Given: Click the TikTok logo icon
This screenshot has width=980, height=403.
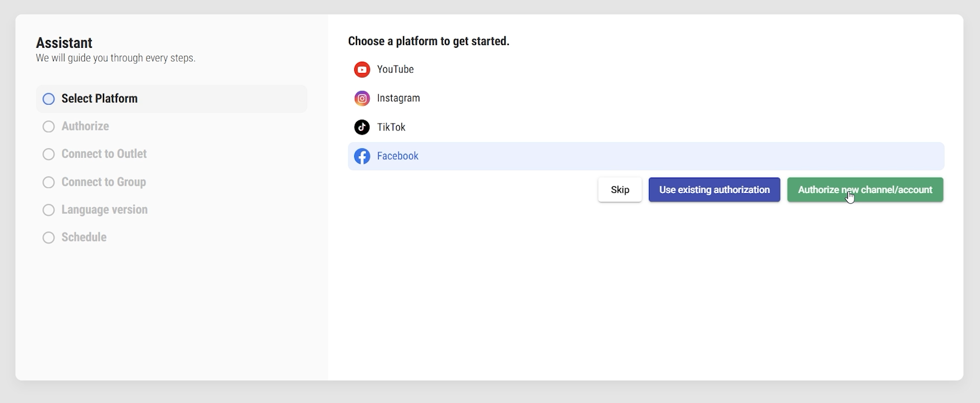Looking at the screenshot, I should 362,127.
